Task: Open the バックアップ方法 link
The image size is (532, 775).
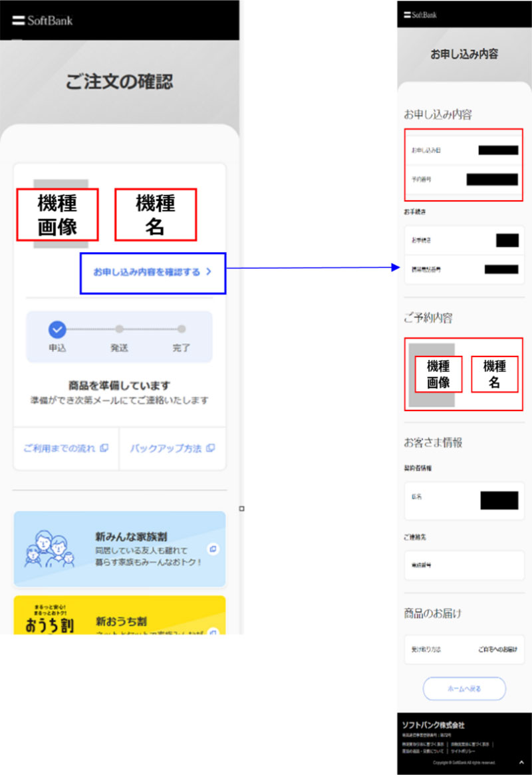Action: tap(166, 448)
